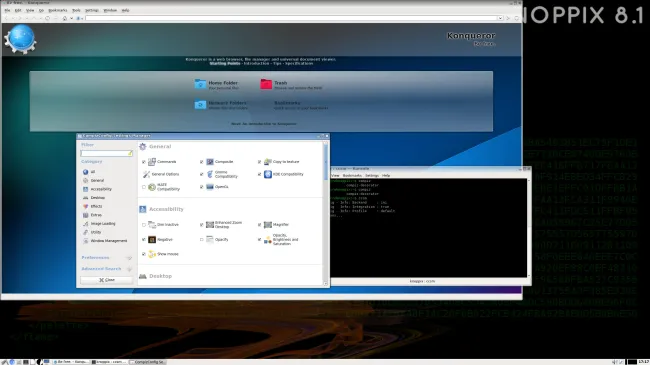Open the Show mouse plugin icon
Viewport: 650px width, 365px height.
[152, 254]
